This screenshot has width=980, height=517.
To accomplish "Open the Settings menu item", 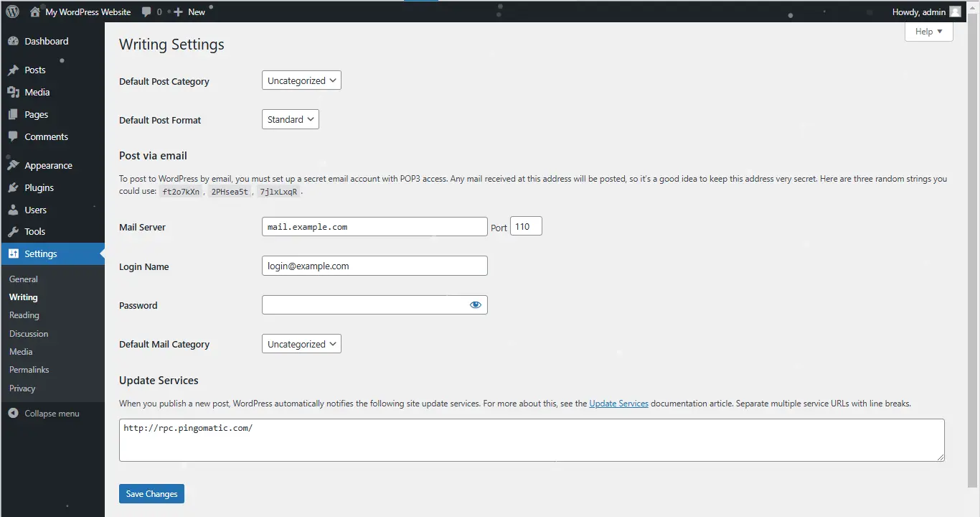I will tap(52, 253).
